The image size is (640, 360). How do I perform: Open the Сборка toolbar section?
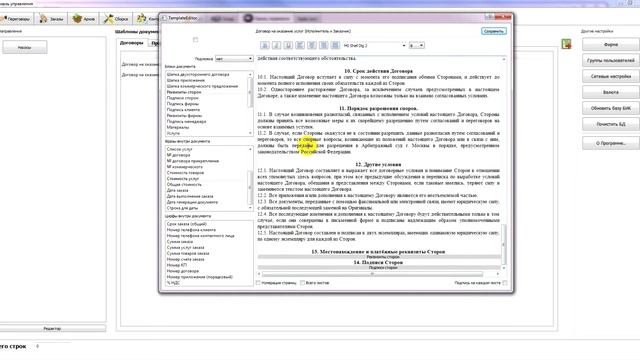pyautogui.click(x=116, y=19)
